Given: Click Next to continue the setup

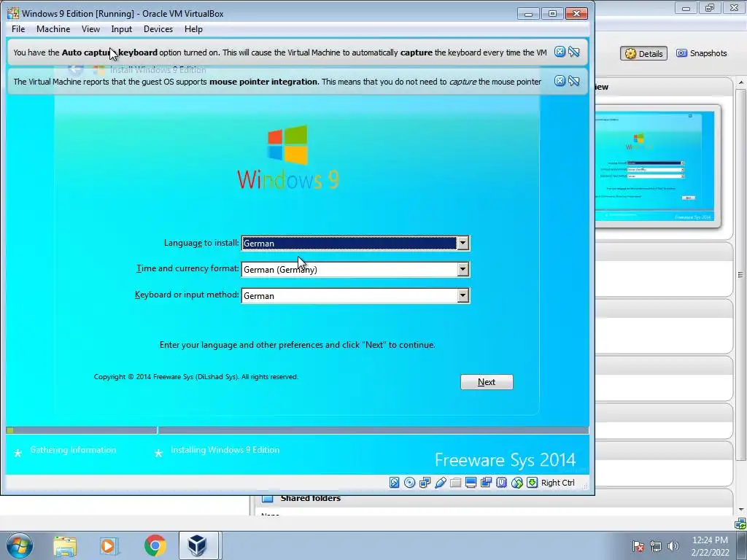Looking at the screenshot, I should coord(487,382).
